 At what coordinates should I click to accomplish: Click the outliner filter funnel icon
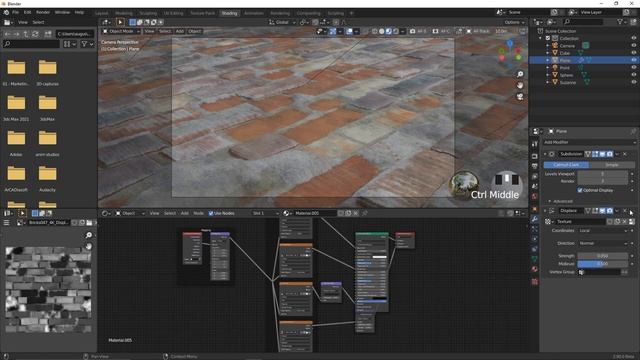click(620, 22)
